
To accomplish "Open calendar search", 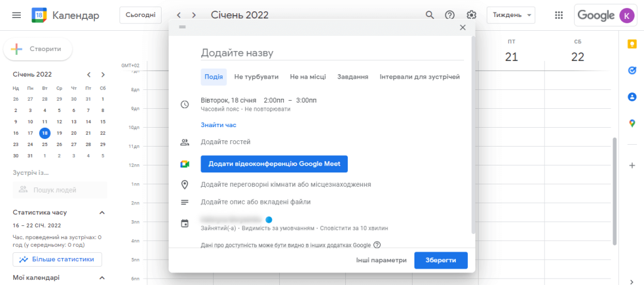I will coord(430,15).
